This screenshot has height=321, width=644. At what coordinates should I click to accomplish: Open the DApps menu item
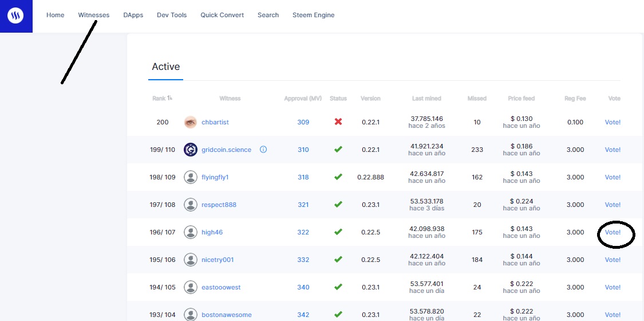pyautogui.click(x=133, y=15)
